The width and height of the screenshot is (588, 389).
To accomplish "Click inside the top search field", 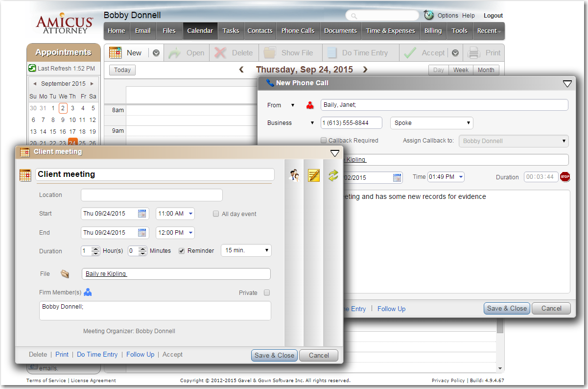I will pyautogui.click(x=382, y=15).
